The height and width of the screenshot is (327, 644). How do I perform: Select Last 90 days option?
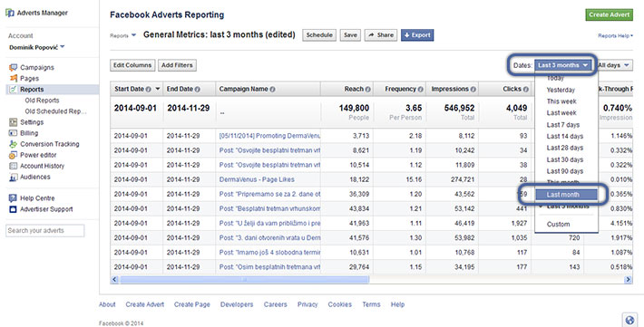point(566,171)
